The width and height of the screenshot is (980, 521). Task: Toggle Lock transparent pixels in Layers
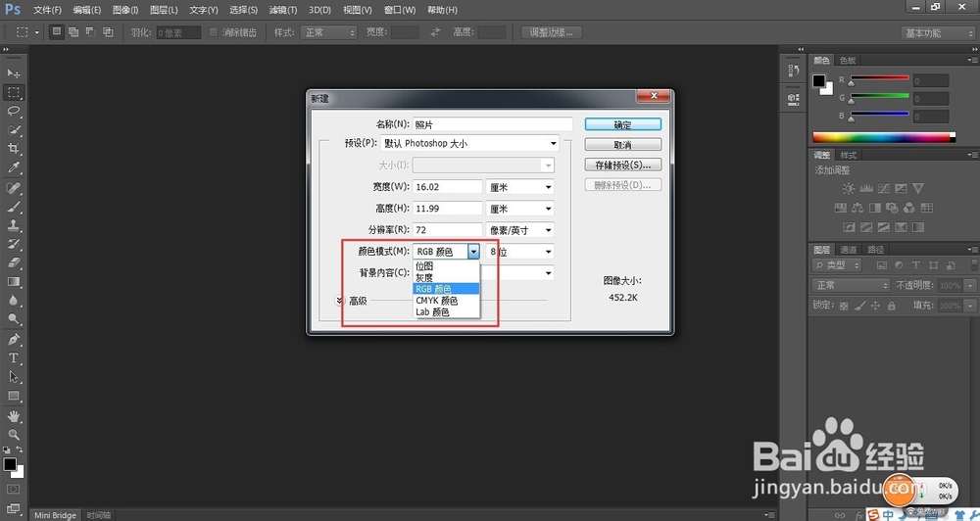pos(844,306)
